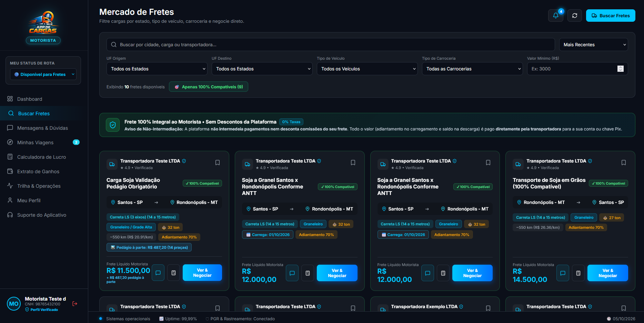Click the refresh icon button
The image size is (644, 323).
coord(575,16)
